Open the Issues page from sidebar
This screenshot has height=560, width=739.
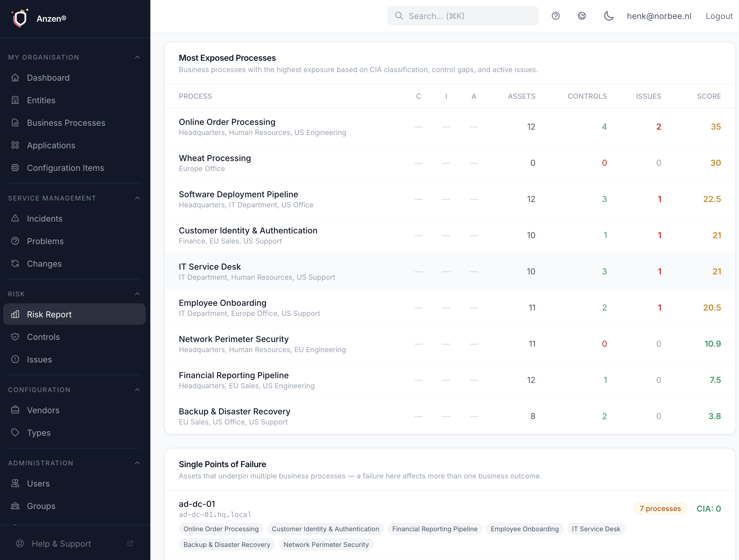click(x=40, y=359)
